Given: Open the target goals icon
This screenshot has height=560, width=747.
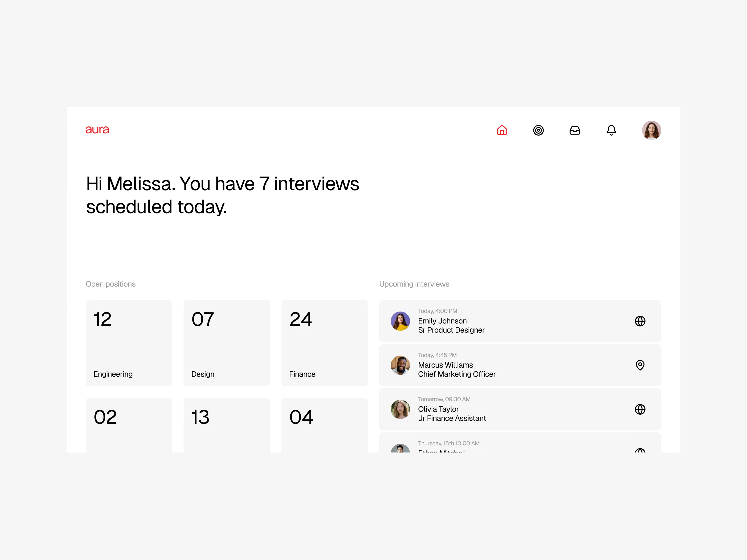Looking at the screenshot, I should (x=538, y=130).
